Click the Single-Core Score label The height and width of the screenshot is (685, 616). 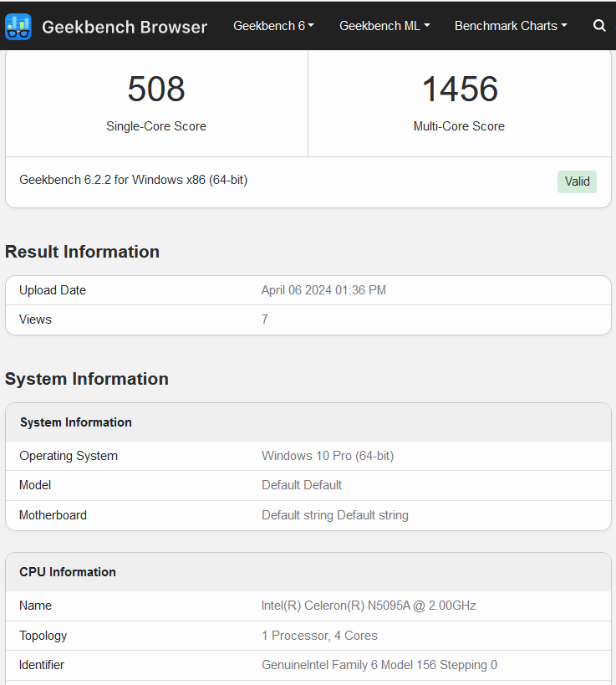click(156, 126)
